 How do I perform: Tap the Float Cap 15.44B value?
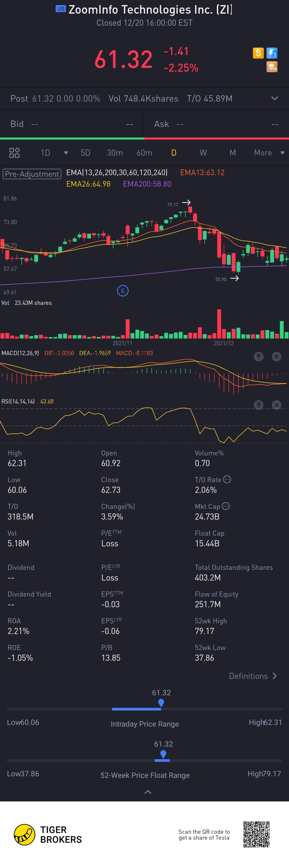[207, 543]
